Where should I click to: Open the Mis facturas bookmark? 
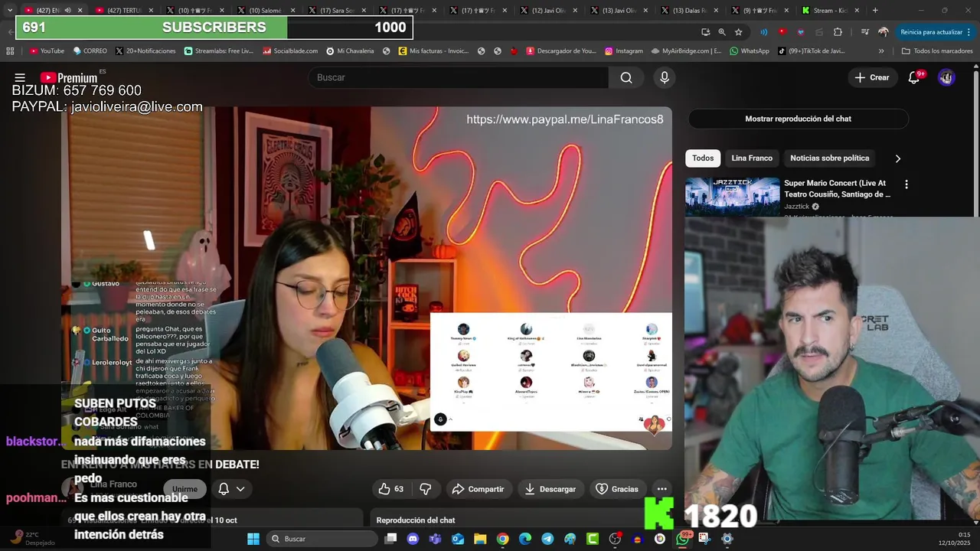coord(433,51)
